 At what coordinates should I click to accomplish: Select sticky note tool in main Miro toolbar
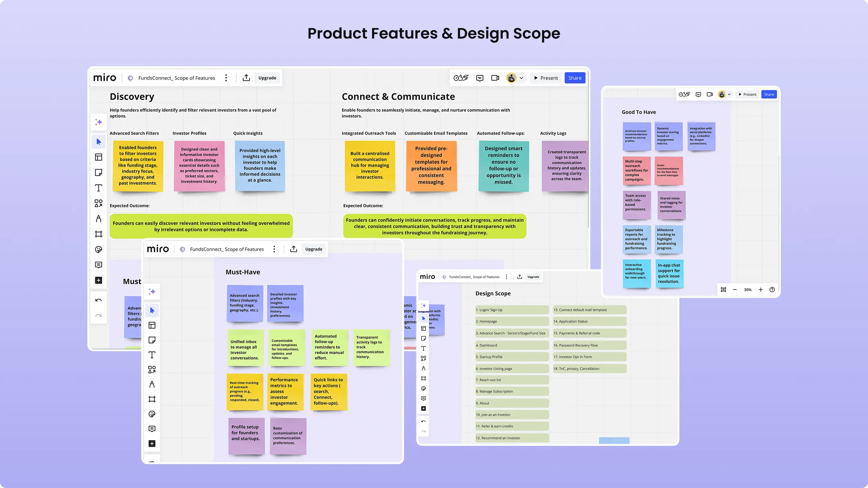[x=98, y=172]
